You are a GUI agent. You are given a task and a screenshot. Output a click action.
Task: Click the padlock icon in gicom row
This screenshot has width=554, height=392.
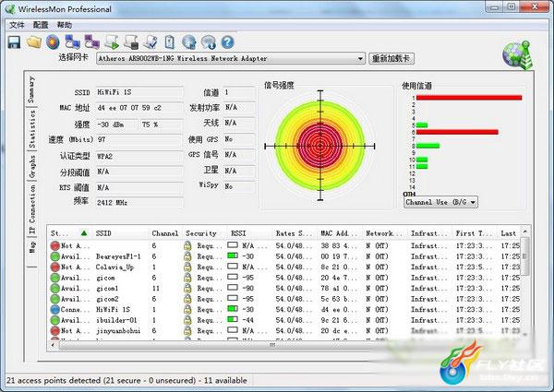[x=187, y=278]
